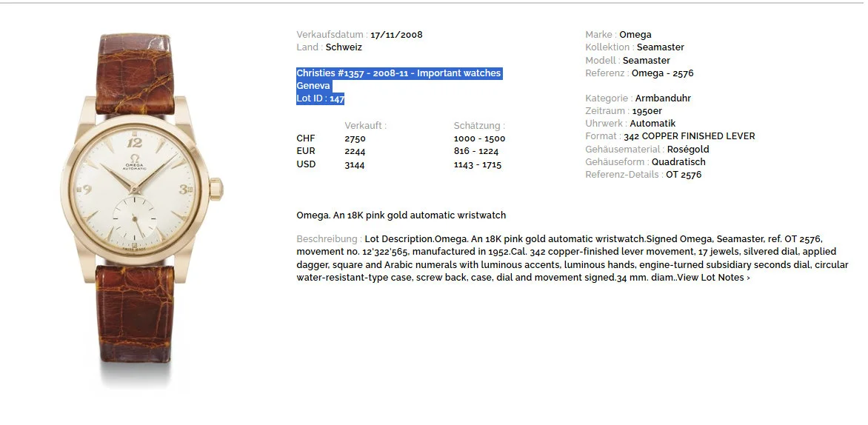The width and height of the screenshot is (868, 425).
Task: Click the sold CHF price 2750
Action: [x=355, y=138]
